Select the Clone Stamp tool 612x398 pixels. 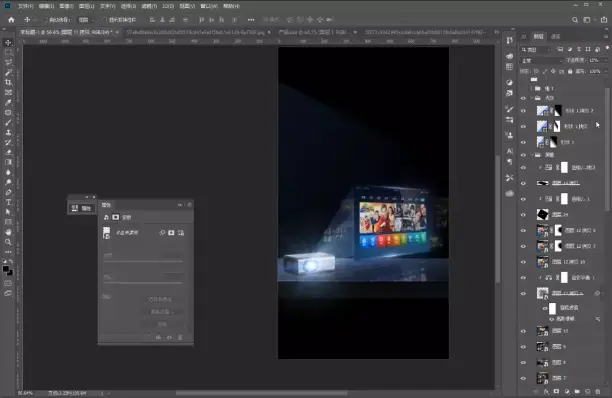pos(8,132)
